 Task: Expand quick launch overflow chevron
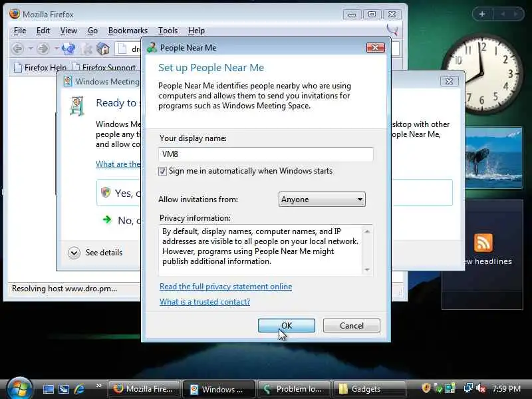coord(98,386)
